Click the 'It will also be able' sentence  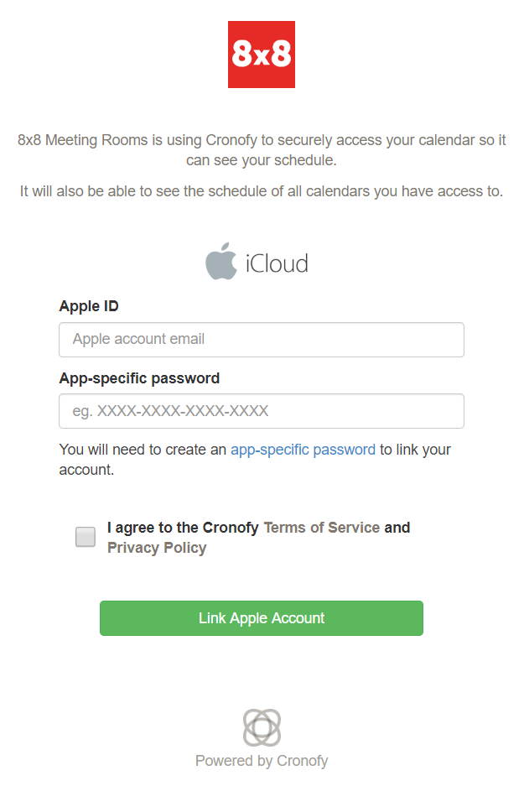[x=262, y=191]
